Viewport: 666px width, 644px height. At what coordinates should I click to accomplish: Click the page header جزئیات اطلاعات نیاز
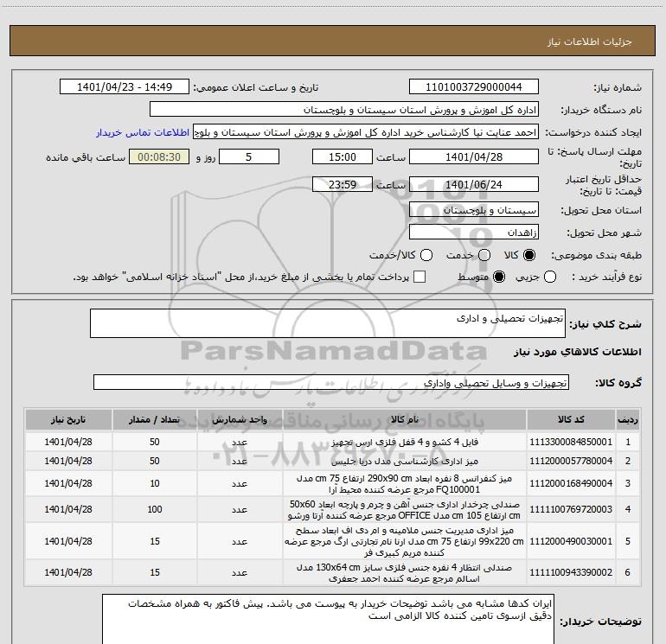click(x=590, y=41)
